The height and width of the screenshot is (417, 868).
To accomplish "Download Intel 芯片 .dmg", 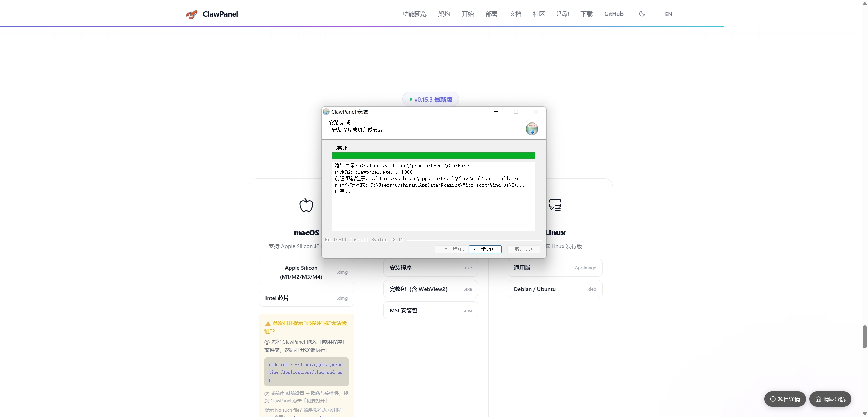I will pyautogui.click(x=307, y=298).
